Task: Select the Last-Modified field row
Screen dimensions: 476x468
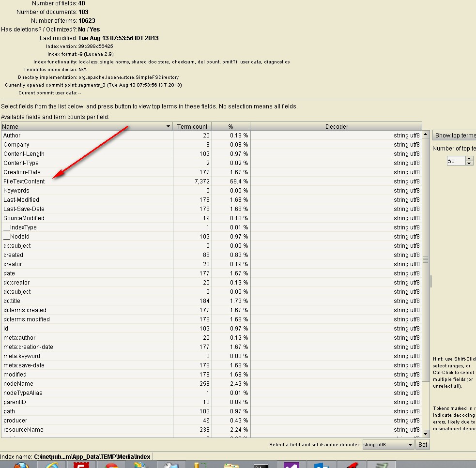Action: click(211, 200)
